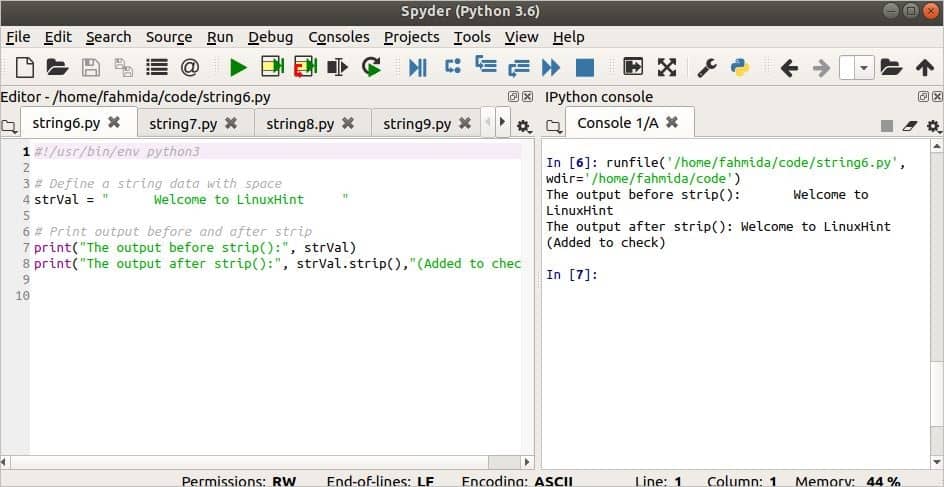
Task: Close the string7.py tab
Action: pyautogui.click(x=231, y=123)
